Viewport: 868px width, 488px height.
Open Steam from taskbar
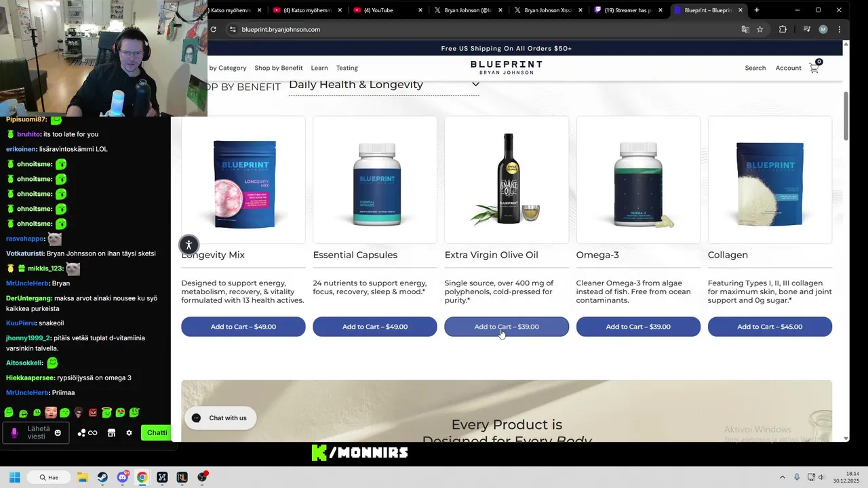coord(102,477)
